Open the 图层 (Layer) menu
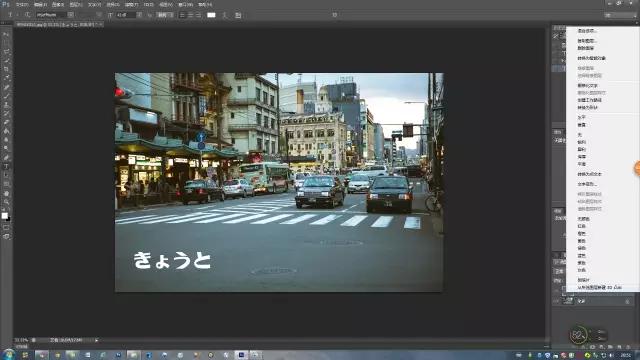Screen dimensions: 640x360 pyautogui.click(x=76, y=4)
